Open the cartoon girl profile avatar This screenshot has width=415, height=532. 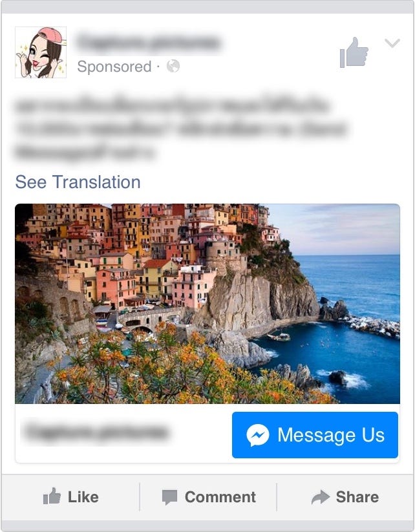coord(41,52)
